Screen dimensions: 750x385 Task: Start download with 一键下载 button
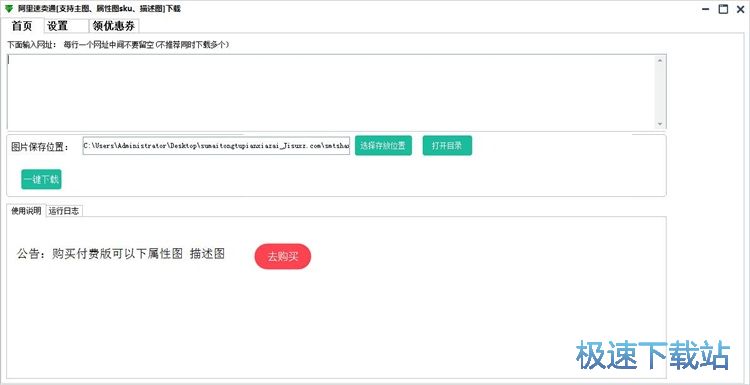click(41, 179)
